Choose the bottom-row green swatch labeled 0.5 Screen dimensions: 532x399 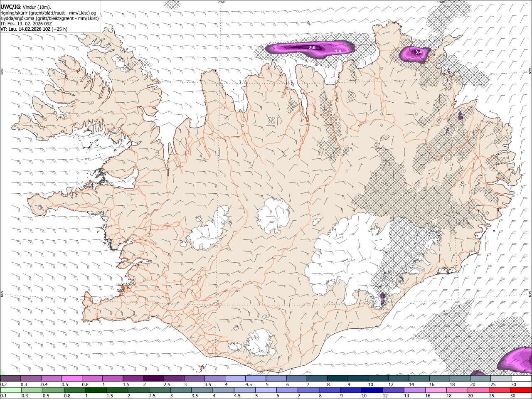54,390
